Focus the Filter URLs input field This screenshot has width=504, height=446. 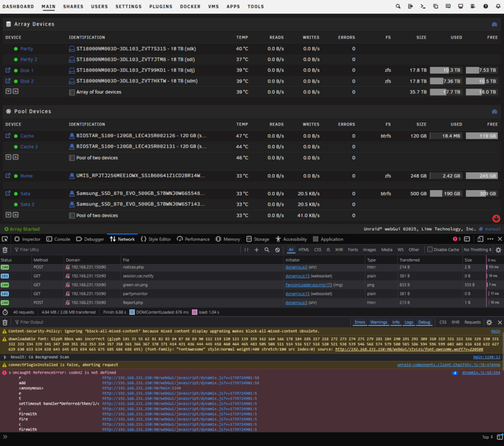tap(126, 250)
